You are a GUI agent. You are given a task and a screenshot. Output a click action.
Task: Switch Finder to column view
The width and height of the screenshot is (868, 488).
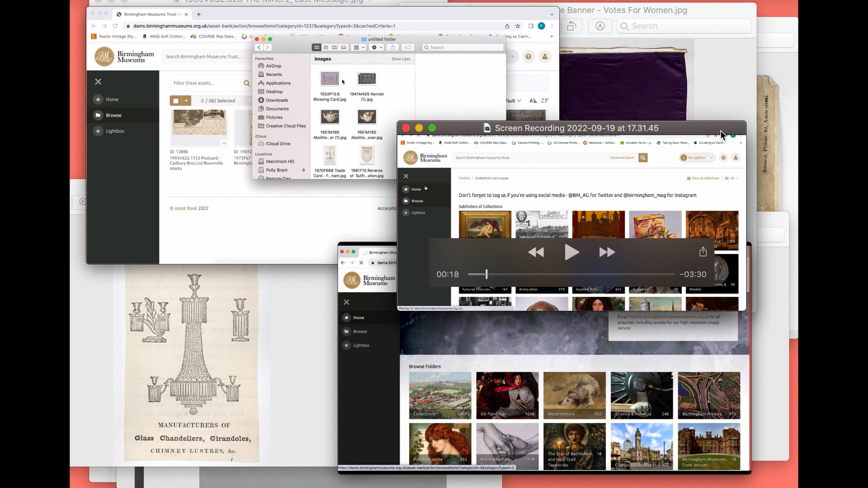coord(335,47)
